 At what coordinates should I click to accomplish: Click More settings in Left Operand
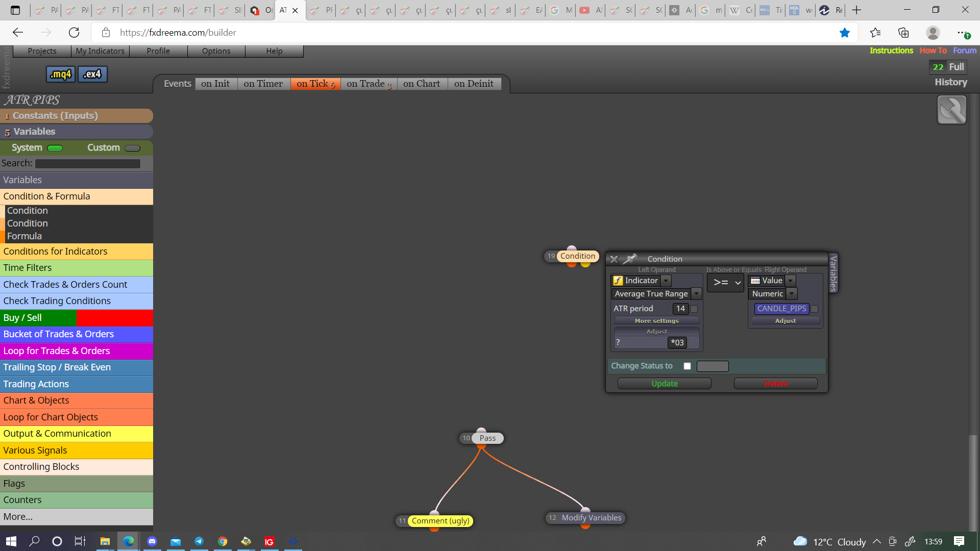[x=656, y=321]
